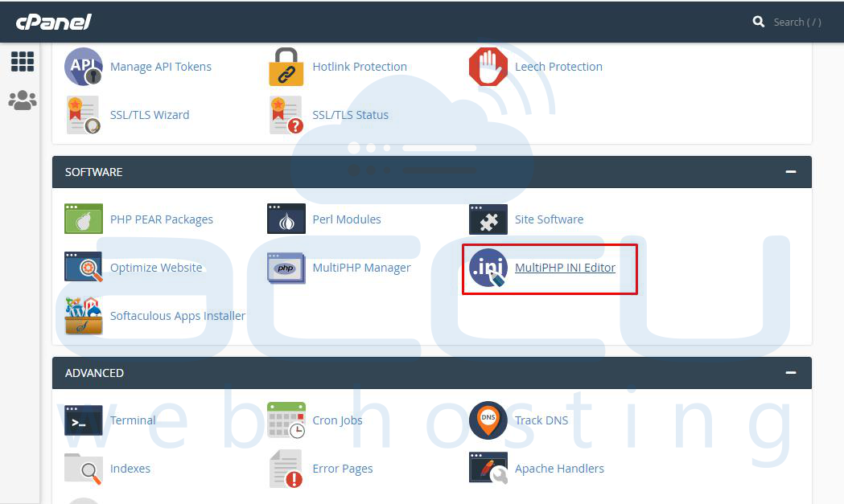Viewport: 844px width, 504px height.
Task: Open the User Manager people icon
Action: pyautogui.click(x=23, y=100)
